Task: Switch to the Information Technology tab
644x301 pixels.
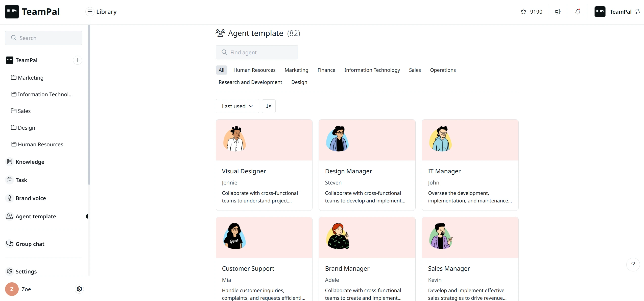Action: [372, 70]
